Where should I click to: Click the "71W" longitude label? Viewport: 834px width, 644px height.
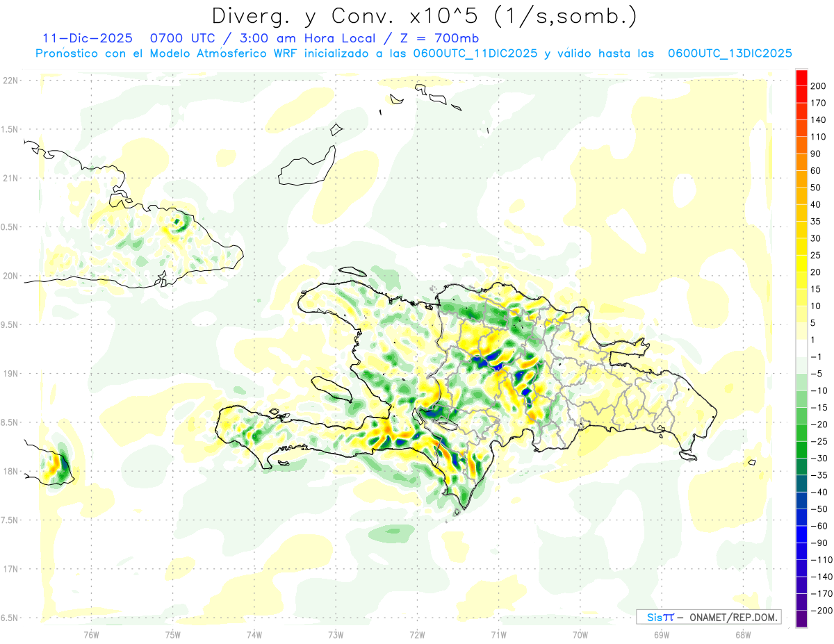point(498,634)
